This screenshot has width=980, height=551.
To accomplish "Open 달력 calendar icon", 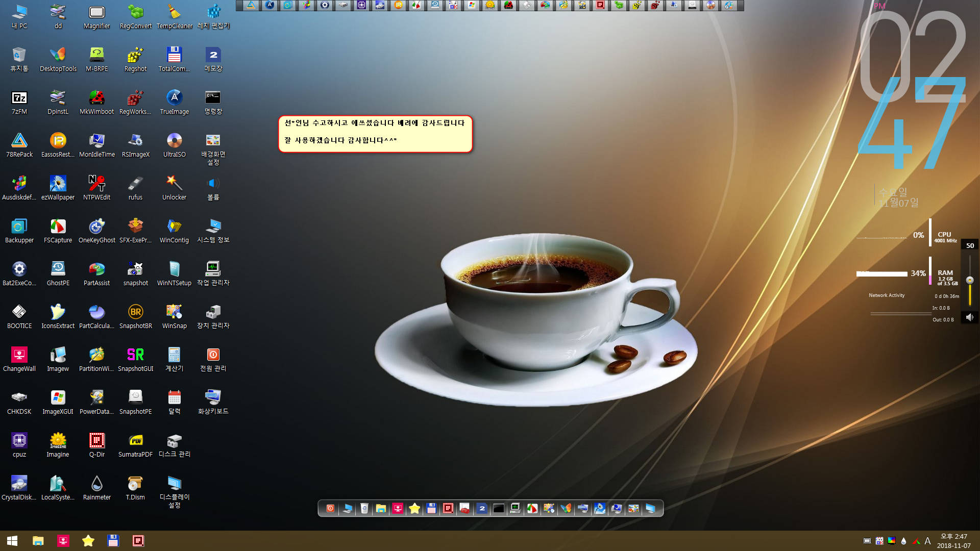I will pyautogui.click(x=175, y=402).
